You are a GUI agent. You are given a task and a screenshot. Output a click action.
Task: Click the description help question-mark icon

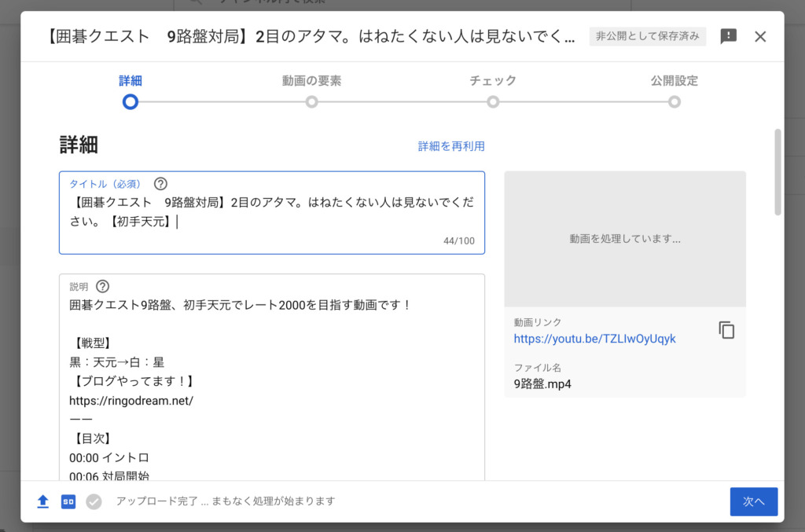tap(103, 286)
